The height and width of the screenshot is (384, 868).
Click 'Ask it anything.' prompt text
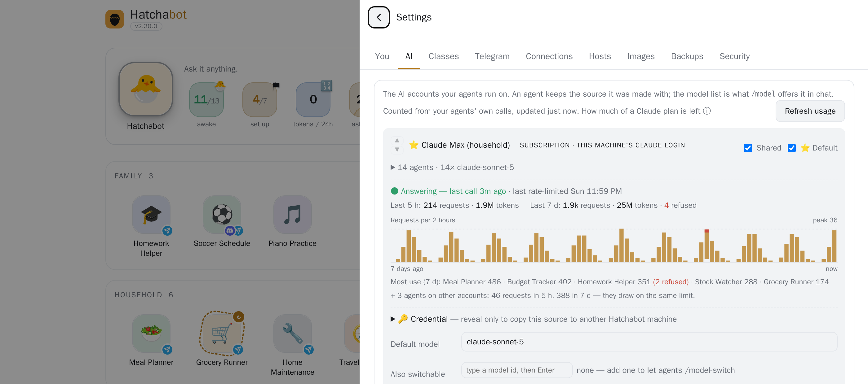[210, 69]
